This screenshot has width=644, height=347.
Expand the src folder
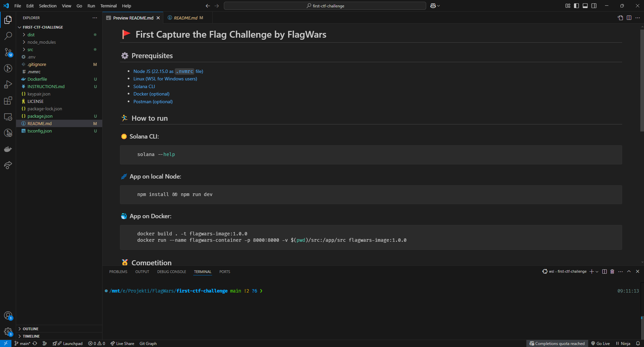click(x=59, y=49)
